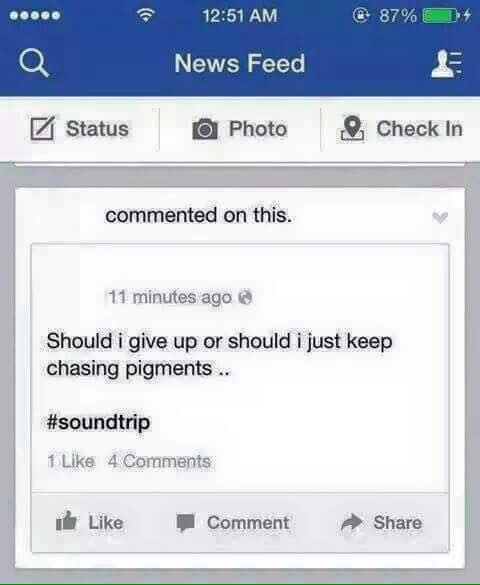
Task: Tap the Photo camera icon
Action: [205, 129]
